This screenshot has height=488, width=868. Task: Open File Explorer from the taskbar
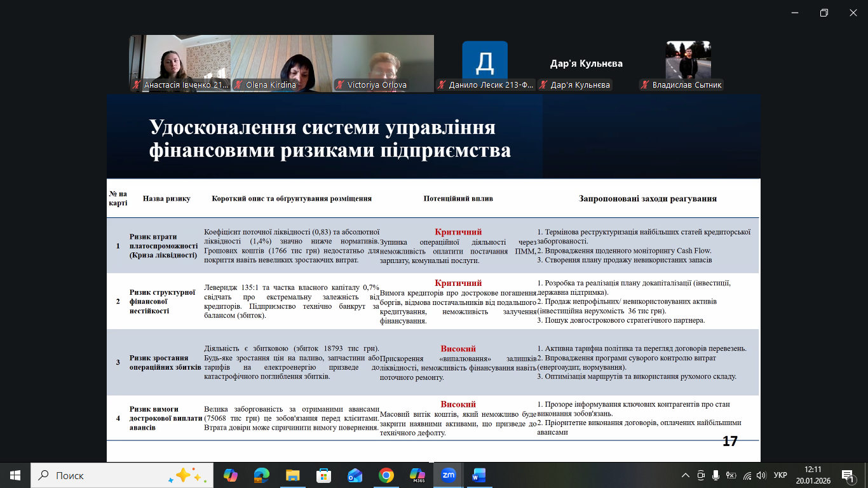click(x=292, y=475)
